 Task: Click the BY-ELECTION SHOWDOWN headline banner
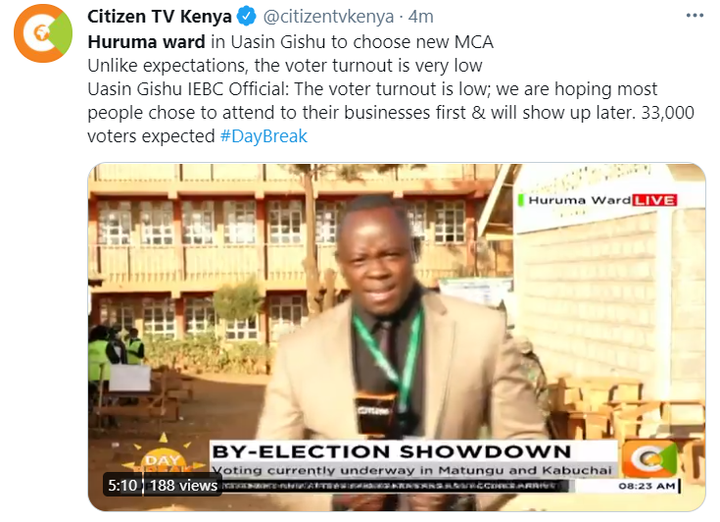392,452
